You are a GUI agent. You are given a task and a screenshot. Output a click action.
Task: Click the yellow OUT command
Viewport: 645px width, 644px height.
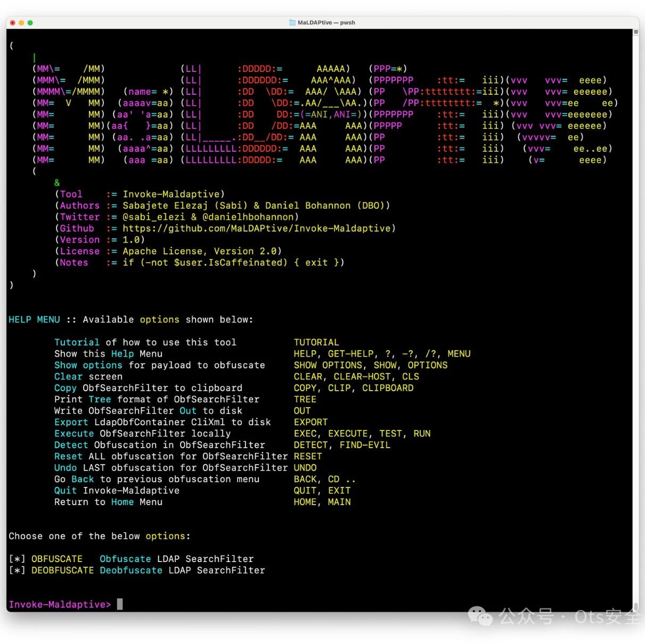coord(302,411)
